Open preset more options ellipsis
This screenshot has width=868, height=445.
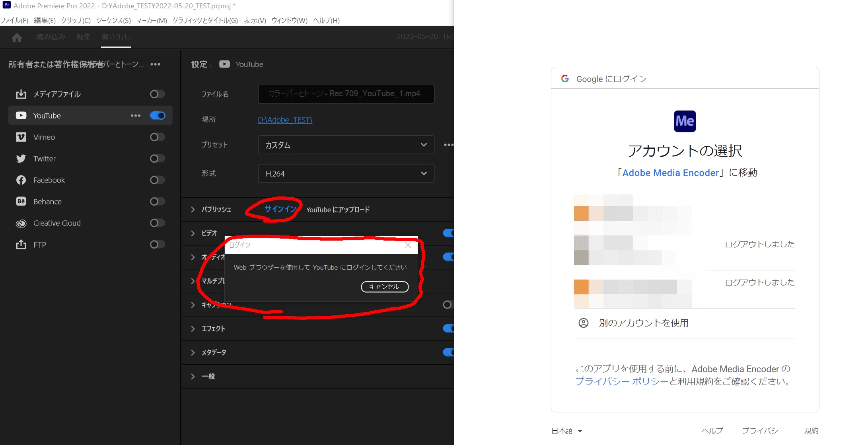pyautogui.click(x=449, y=145)
